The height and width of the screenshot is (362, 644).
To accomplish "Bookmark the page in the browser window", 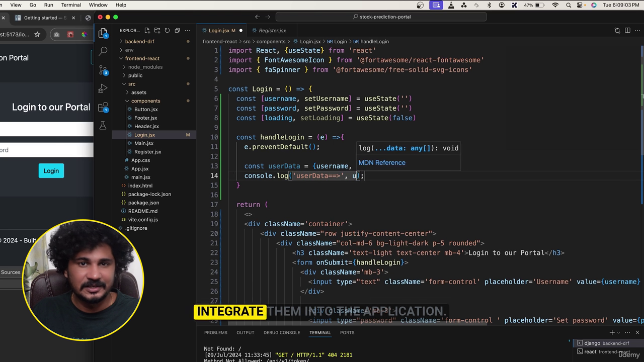I will click(x=37, y=34).
